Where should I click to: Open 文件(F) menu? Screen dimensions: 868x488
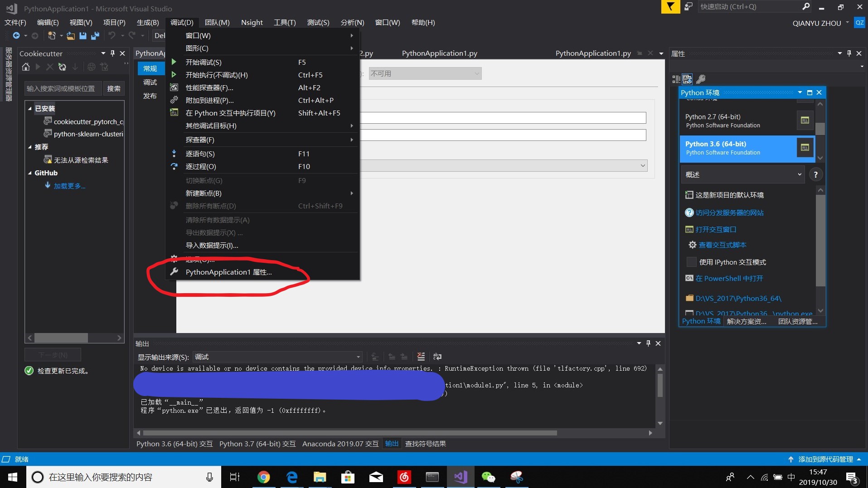(x=15, y=22)
